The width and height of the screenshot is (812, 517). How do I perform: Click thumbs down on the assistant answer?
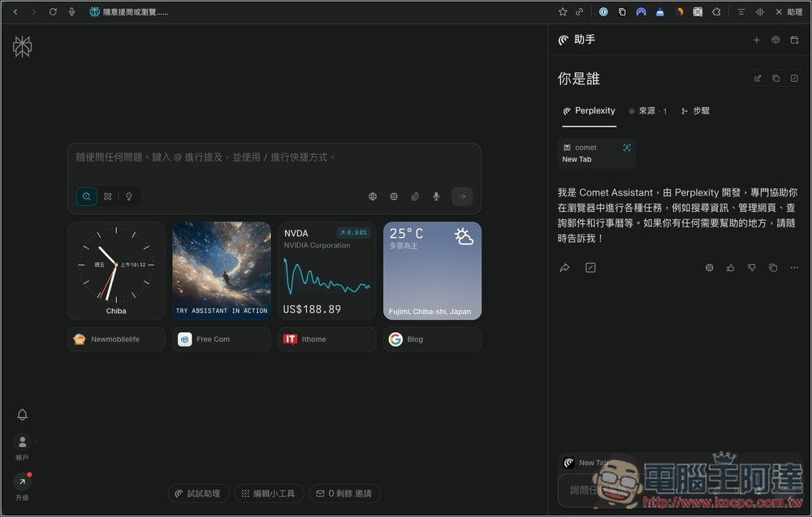tap(751, 268)
